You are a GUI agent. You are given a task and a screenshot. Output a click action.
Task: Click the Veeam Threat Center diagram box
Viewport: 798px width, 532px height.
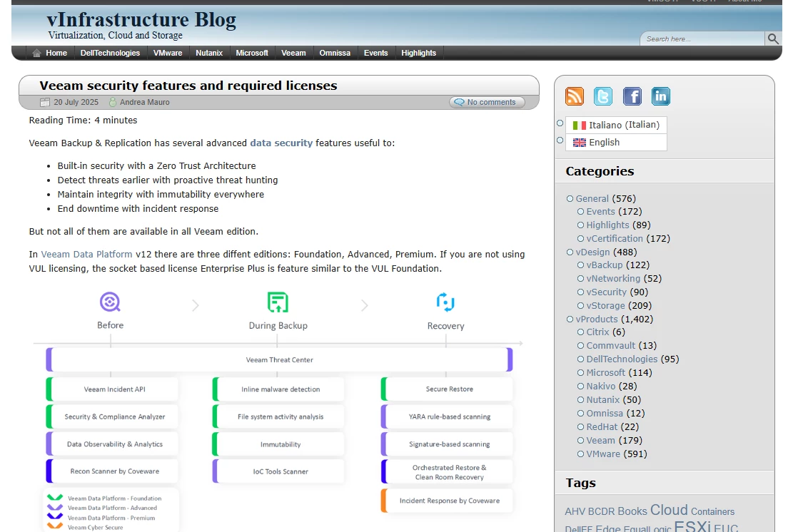pos(279,359)
